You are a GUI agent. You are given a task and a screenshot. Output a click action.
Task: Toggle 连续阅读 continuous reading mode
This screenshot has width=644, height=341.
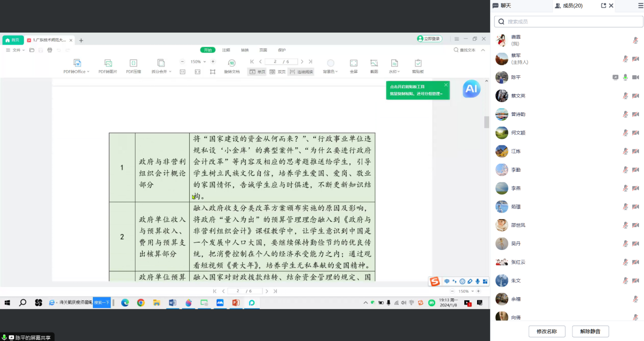pos(301,72)
